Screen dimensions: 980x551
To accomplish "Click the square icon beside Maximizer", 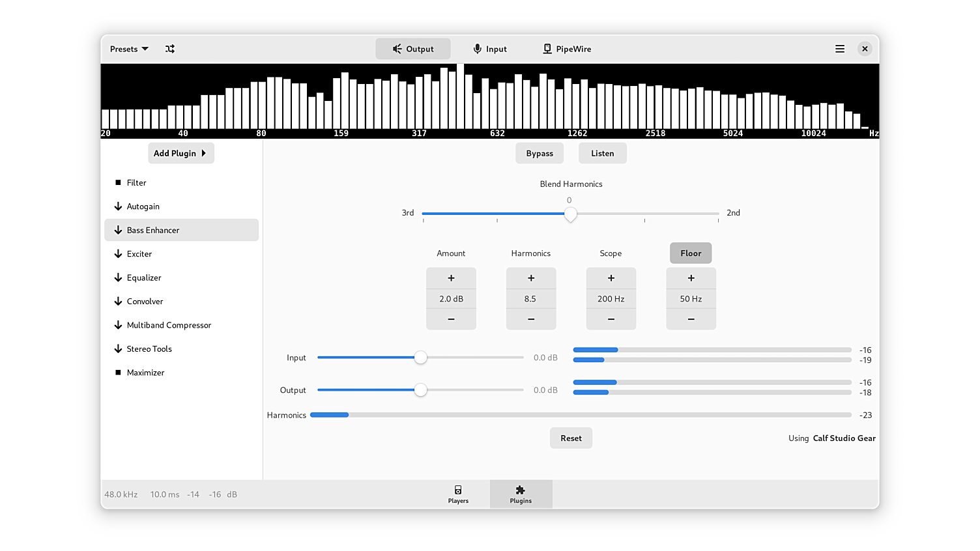I will click(x=118, y=373).
